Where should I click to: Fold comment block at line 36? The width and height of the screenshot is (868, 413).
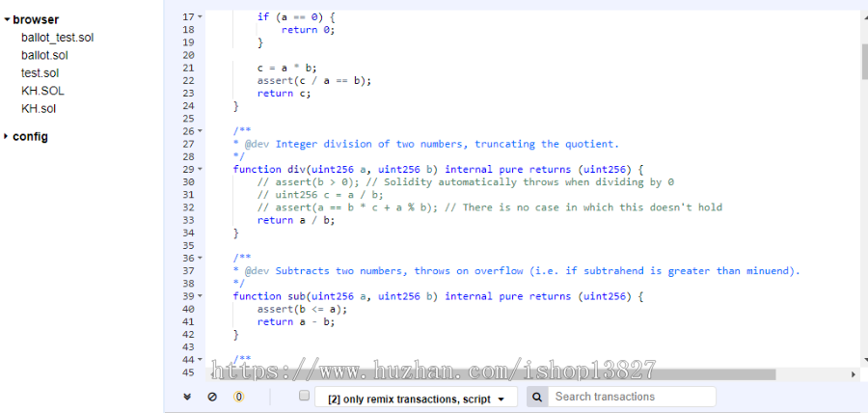[x=200, y=258]
